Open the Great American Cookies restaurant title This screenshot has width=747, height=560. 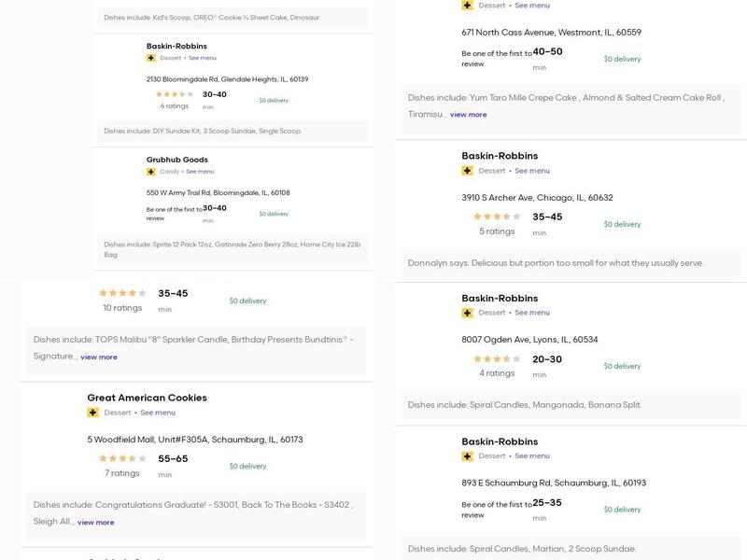click(147, 398)
